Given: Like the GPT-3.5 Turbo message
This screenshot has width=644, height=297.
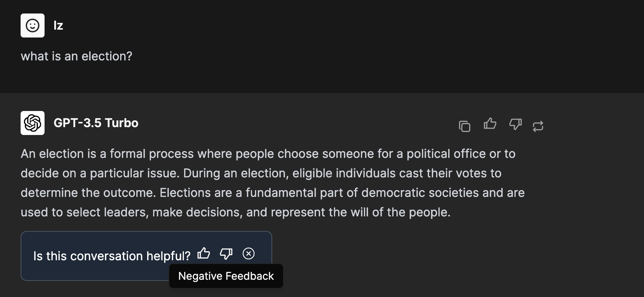Looking at the screenshot, I should point(490,124).
